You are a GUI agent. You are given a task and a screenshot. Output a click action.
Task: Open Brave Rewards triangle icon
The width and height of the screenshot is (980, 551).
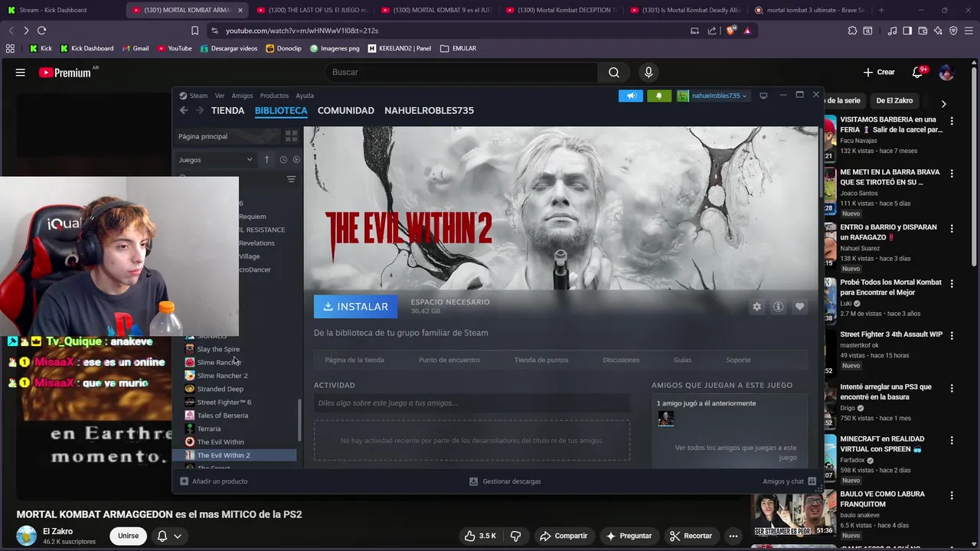pyautogui.click(x=747, y=31)
